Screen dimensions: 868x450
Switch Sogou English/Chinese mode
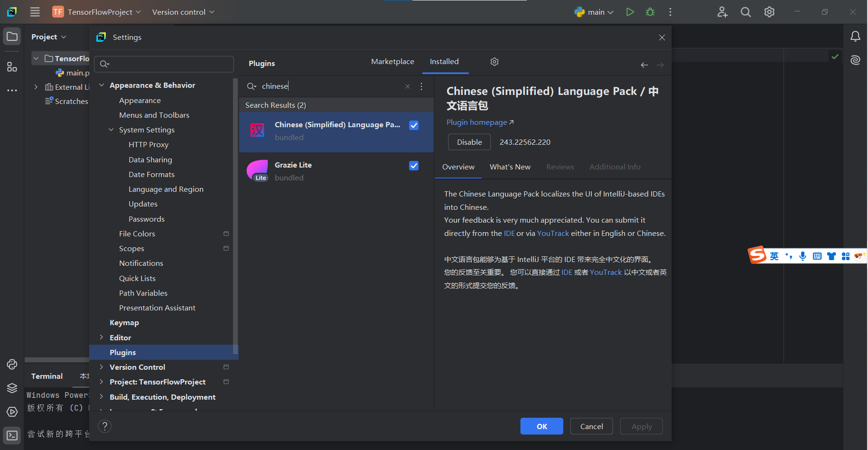774,256
